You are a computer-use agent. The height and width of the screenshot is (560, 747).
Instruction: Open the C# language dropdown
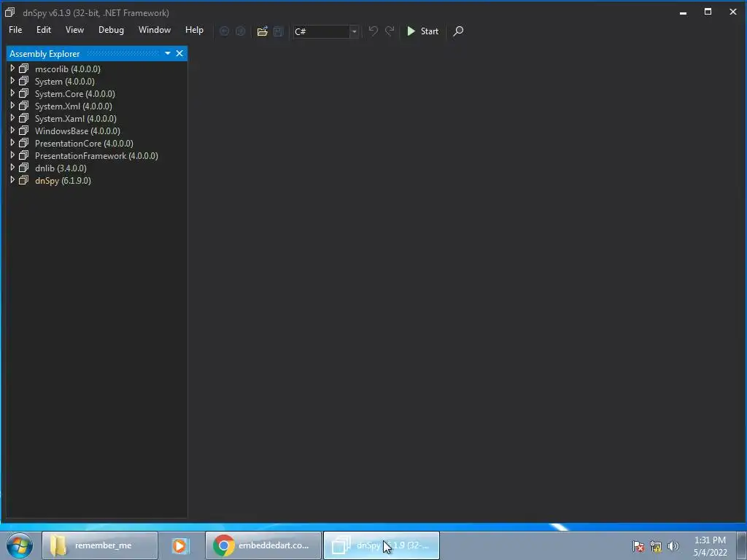click(326, 31)
